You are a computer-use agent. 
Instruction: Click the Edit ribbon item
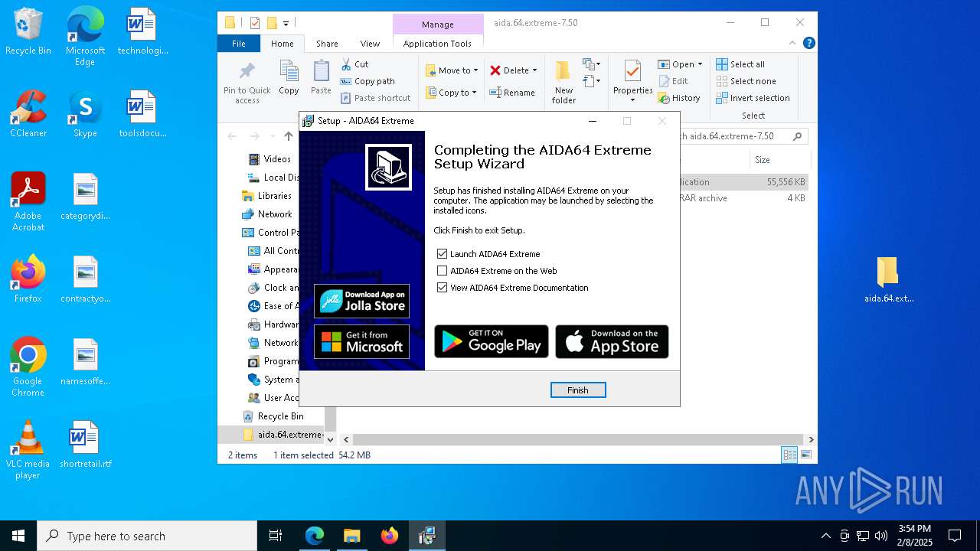tap(673, 81)
